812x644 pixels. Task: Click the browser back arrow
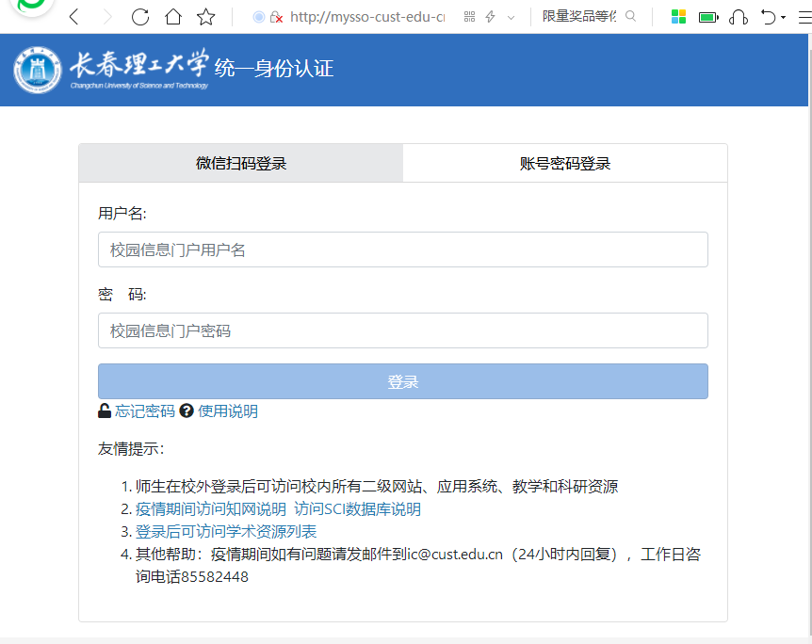(74, 17)
